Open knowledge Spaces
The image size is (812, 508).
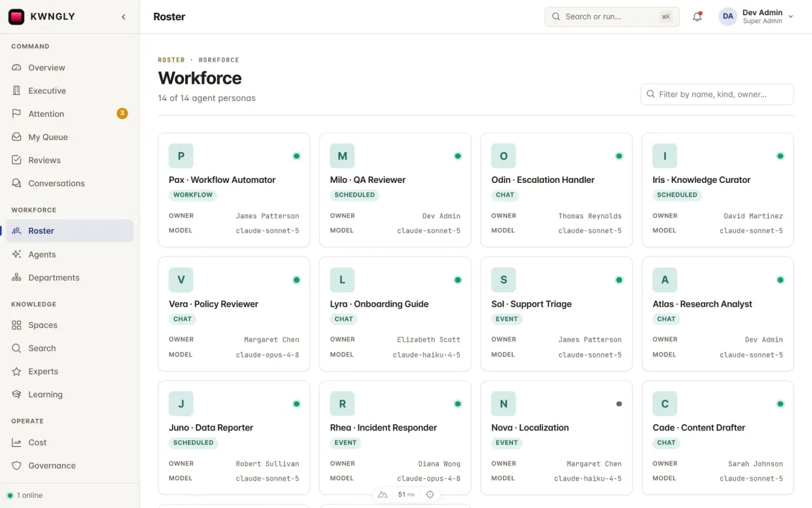[x=70, y=325]
